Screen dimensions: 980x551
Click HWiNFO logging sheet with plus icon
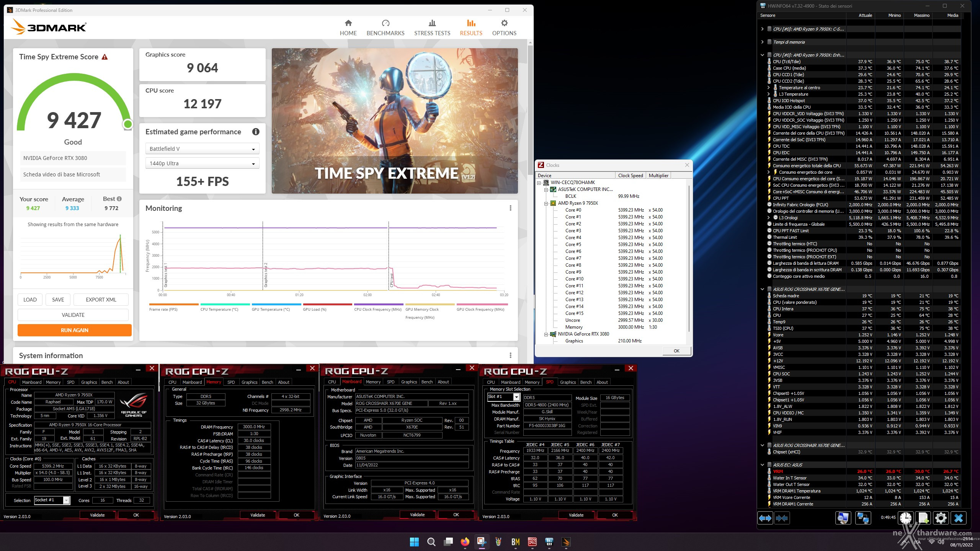pyautogui.click(x=923, y=518)
